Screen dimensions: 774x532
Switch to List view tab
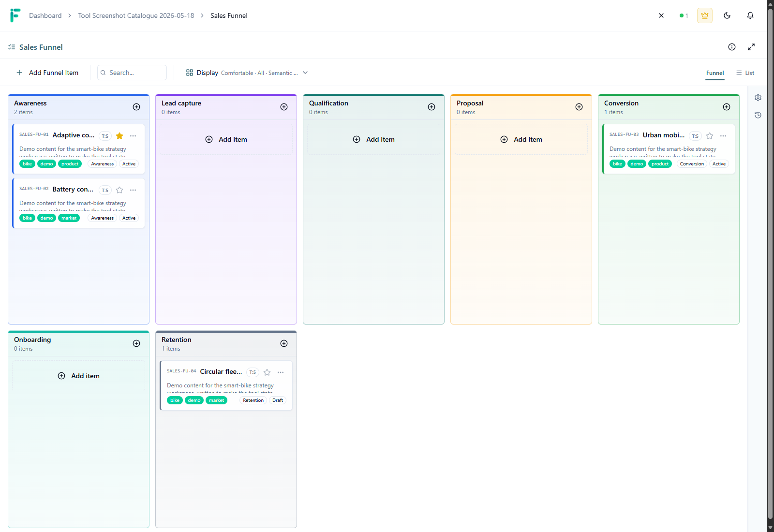[x=745, y=73]
